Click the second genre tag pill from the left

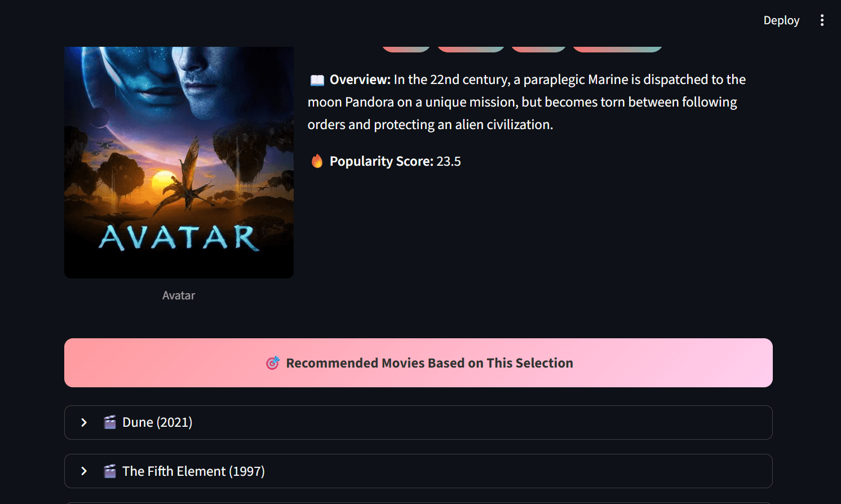coord(471,49)
